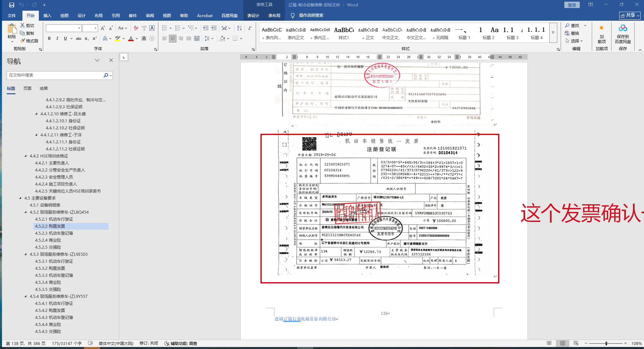Image resolution: width=644 pixels, height=349 pixels.
Task: Open the 审阅 ribbon tab
Action: point(150,16)
